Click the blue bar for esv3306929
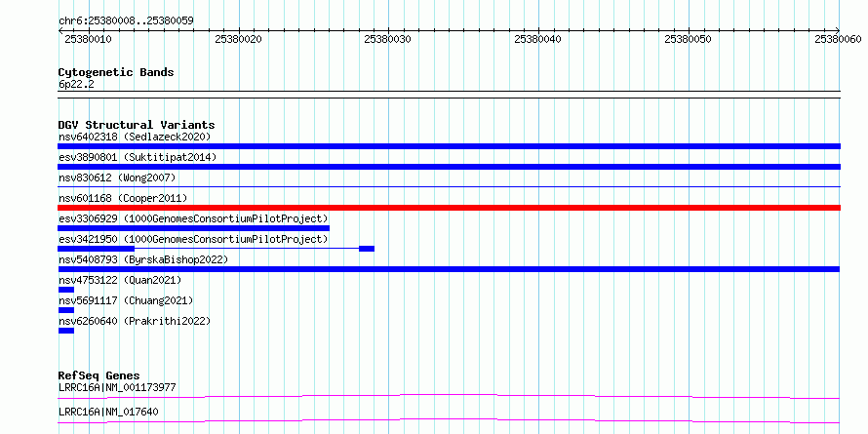The height and width of the screenshot is (434, 868). (x=194, y=228)
